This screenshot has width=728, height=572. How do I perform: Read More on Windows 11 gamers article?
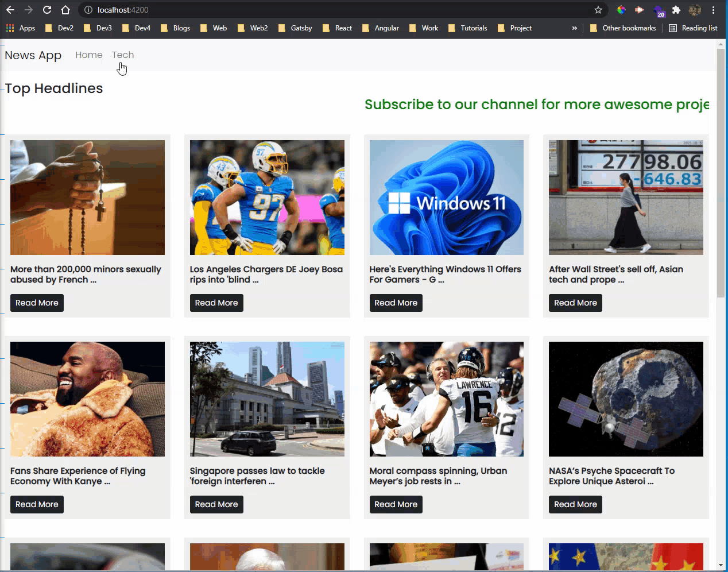[396, 303]
